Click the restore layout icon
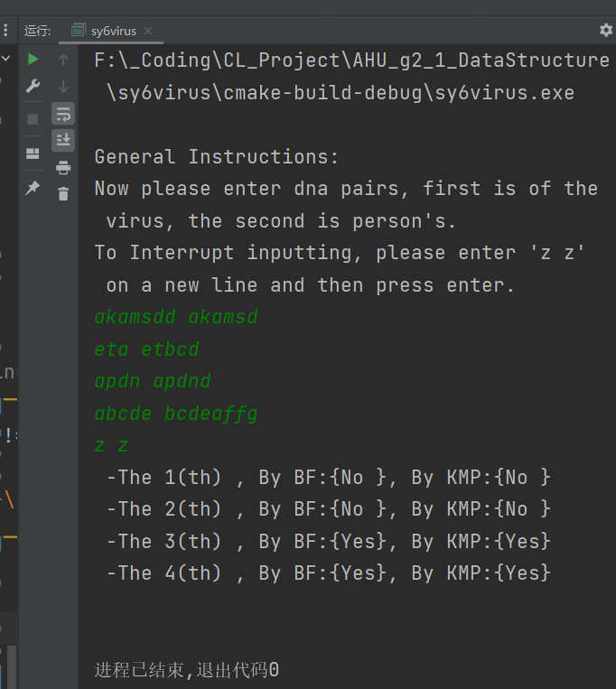The width and height of the screenshot is (616, 689). click(33, 153)
